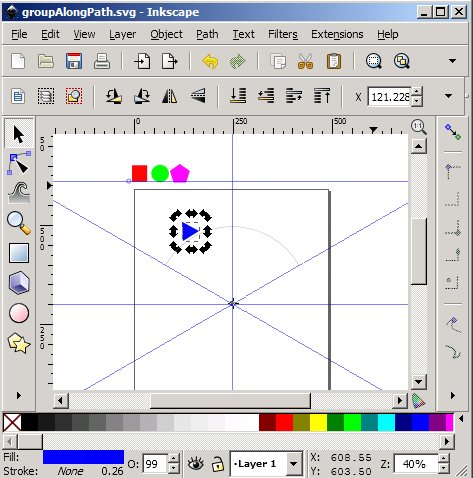Activate the Zoom magnifier tool
The image size is (473, 478).
coord(19,223)
